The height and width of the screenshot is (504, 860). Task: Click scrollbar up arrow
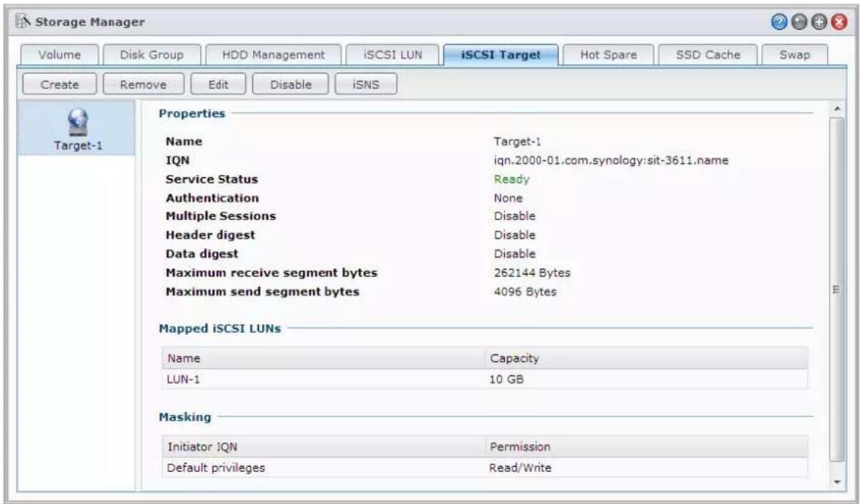tap(837, 109)
